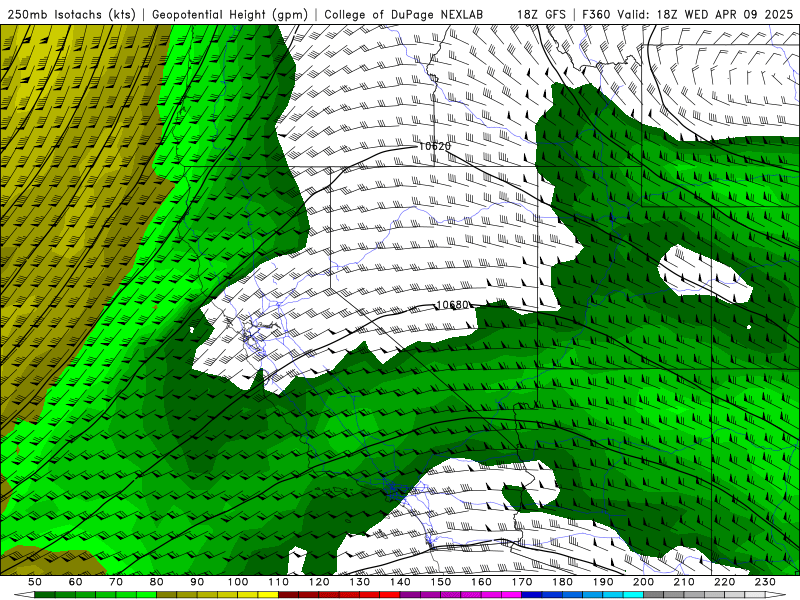Click the 10620 height contour label
This screenshot has width=800, height=600.
click(x=435, y=146)
